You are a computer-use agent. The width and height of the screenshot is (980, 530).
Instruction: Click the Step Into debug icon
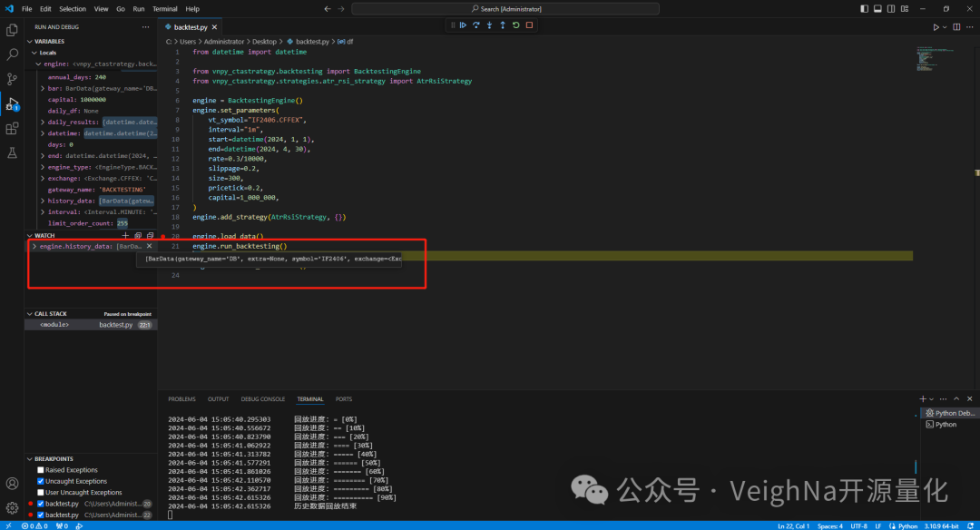[489, 25]
